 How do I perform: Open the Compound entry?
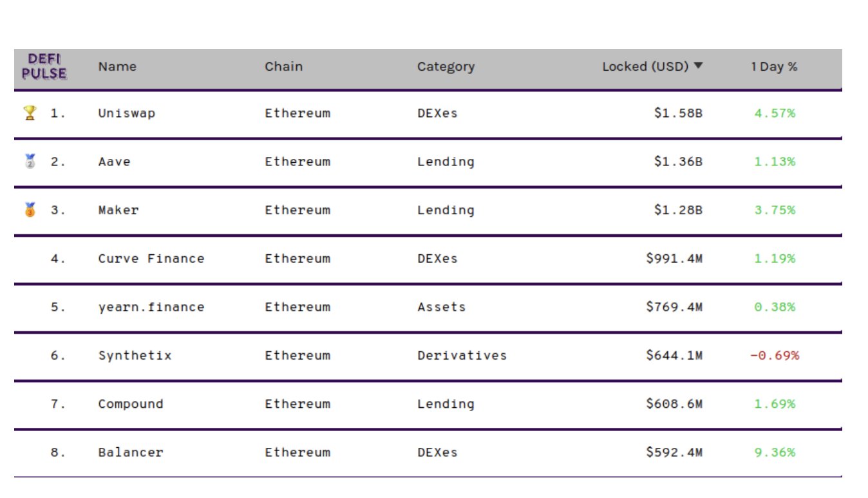tap(131, 404)
